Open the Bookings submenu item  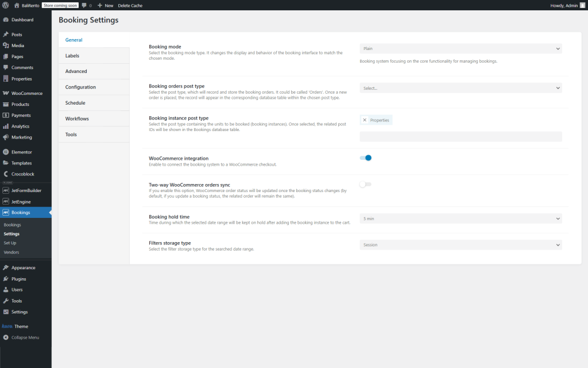13,225
